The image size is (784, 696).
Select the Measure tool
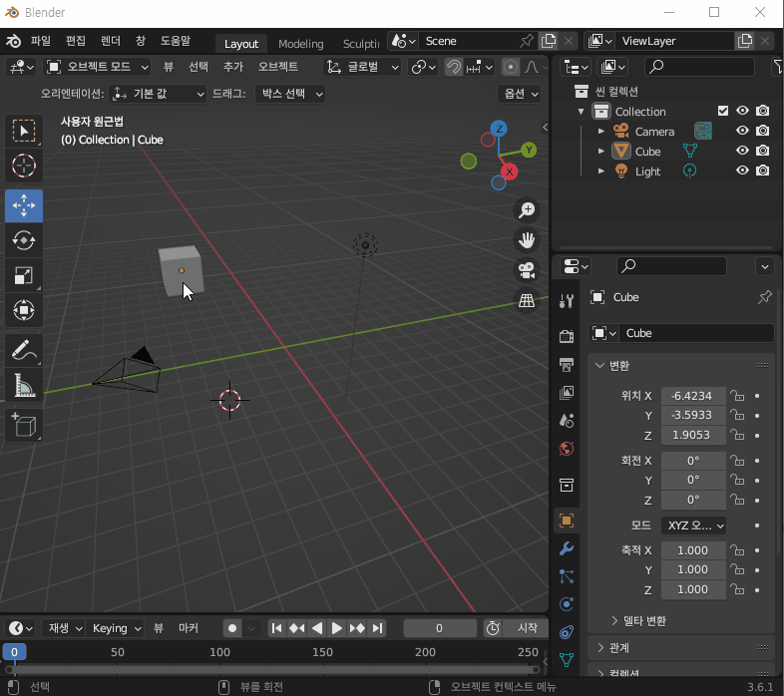point(24,386)
